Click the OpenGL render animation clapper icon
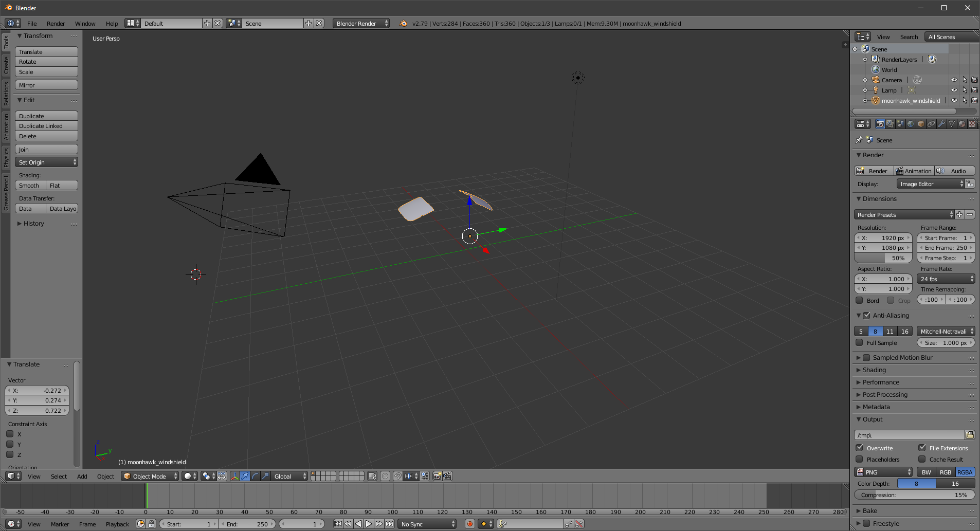Image resolution: width=980 pixels, height=531 pixels. pyautogui.click(x=447, y=476)
